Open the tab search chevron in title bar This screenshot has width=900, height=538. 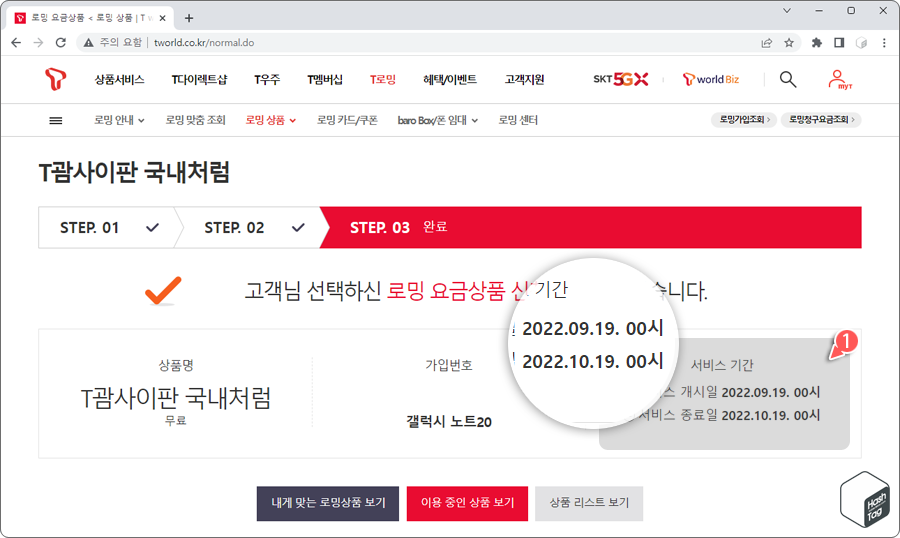point(787,10)
